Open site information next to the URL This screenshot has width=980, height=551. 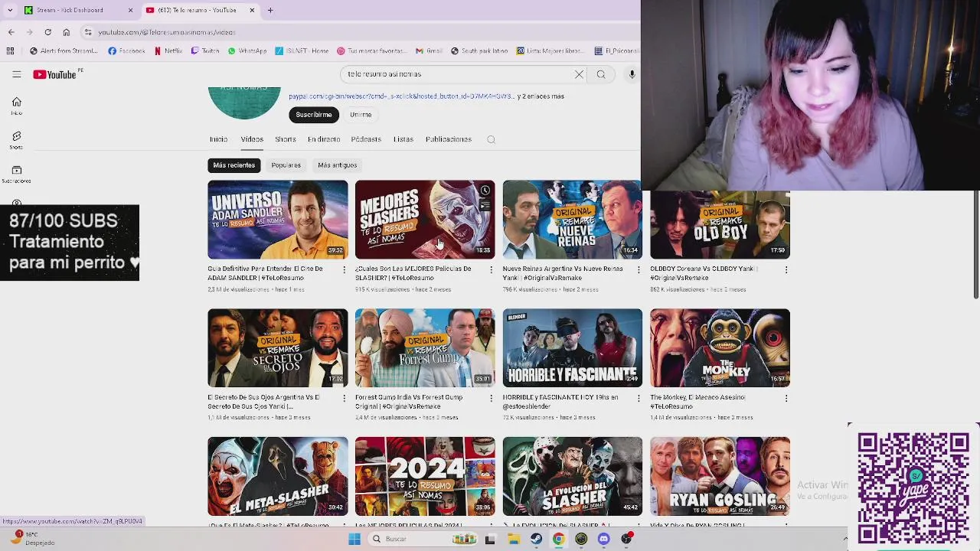coord(88,32)
